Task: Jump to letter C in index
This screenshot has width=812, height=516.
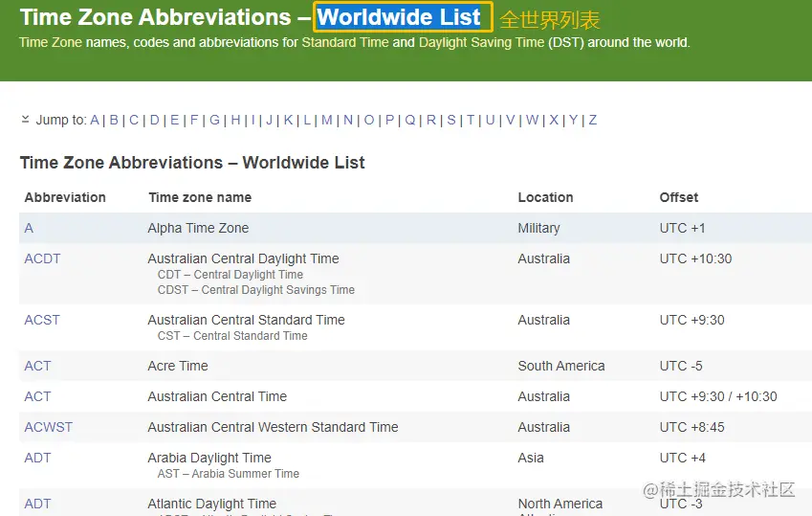Action: (x=134, y=121)
